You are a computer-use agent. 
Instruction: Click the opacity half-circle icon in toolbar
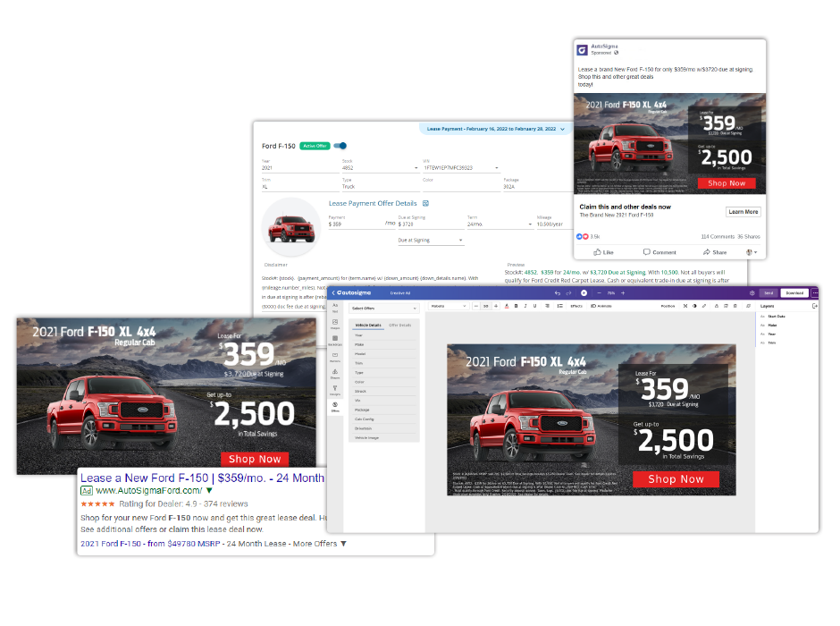pos(694,306)
